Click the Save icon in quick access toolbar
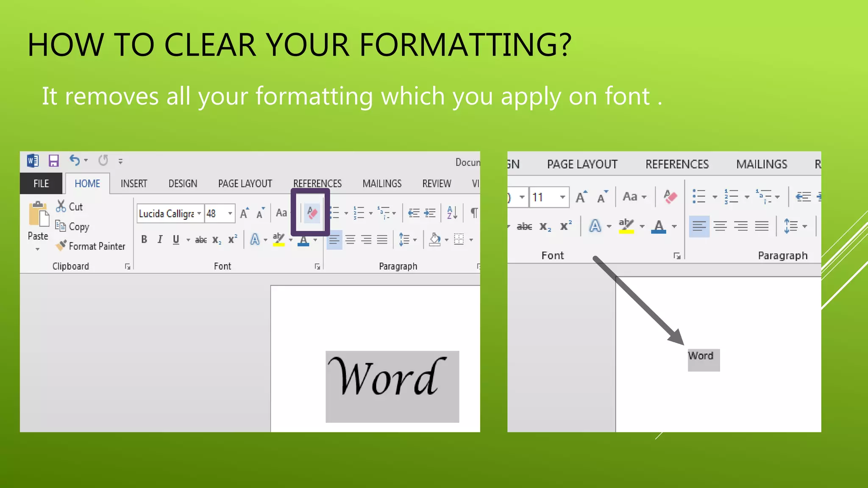Viewport: 868px width, 488px height. click(53, 161)
